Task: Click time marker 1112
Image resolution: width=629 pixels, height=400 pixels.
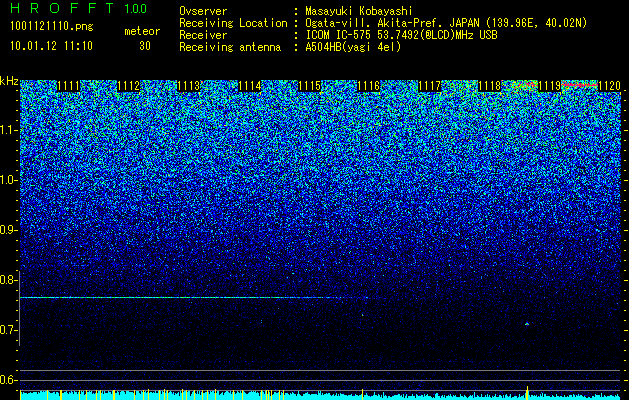Action: click(x=129, y=86)
